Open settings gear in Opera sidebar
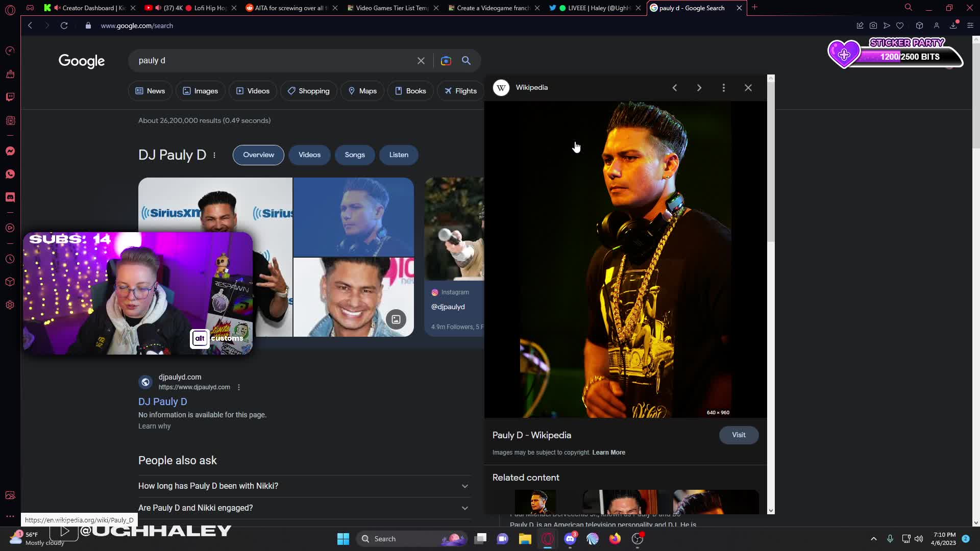The width and height of the screenshot is (980, 551). (10, 305)
